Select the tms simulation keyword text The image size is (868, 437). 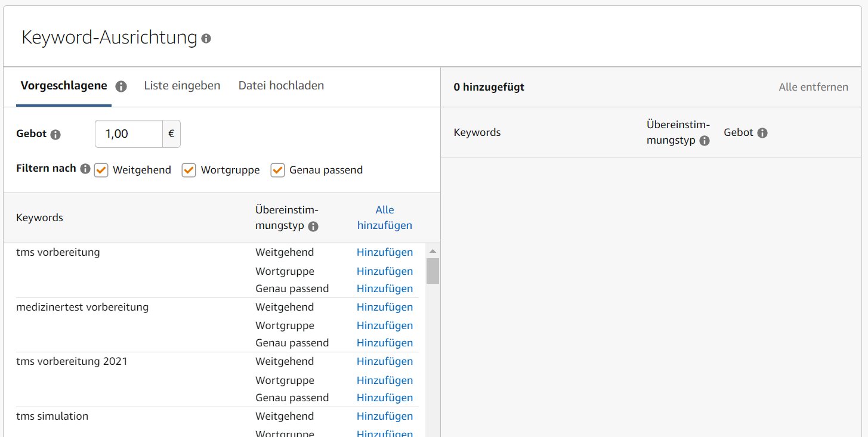pyautogui.click(x=52, y=416)
